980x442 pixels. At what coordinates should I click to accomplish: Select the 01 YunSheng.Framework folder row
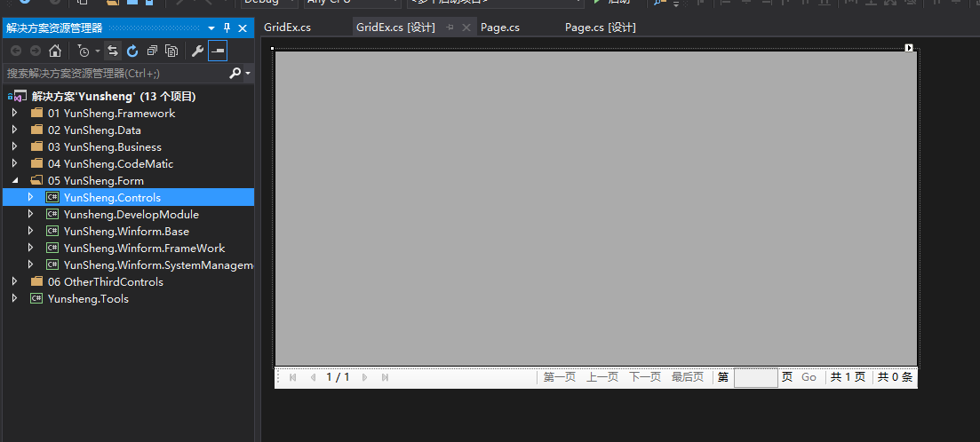tap(128, 114)
